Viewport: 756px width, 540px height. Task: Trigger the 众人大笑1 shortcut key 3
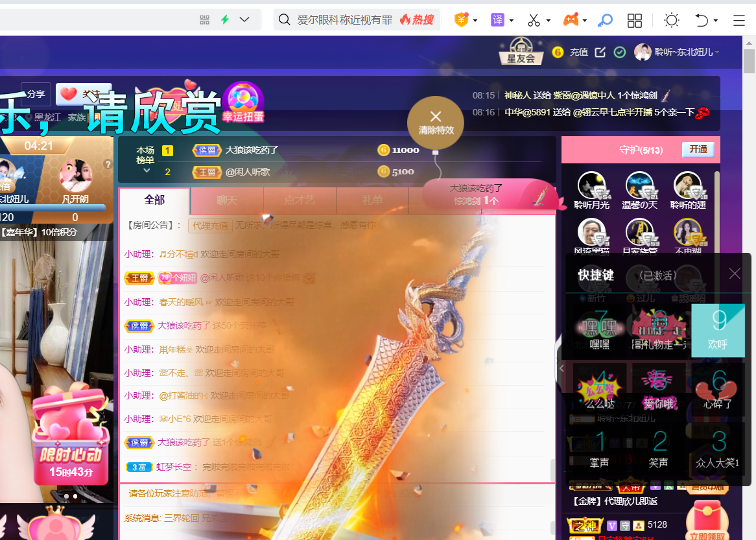[x=718, y=449]
